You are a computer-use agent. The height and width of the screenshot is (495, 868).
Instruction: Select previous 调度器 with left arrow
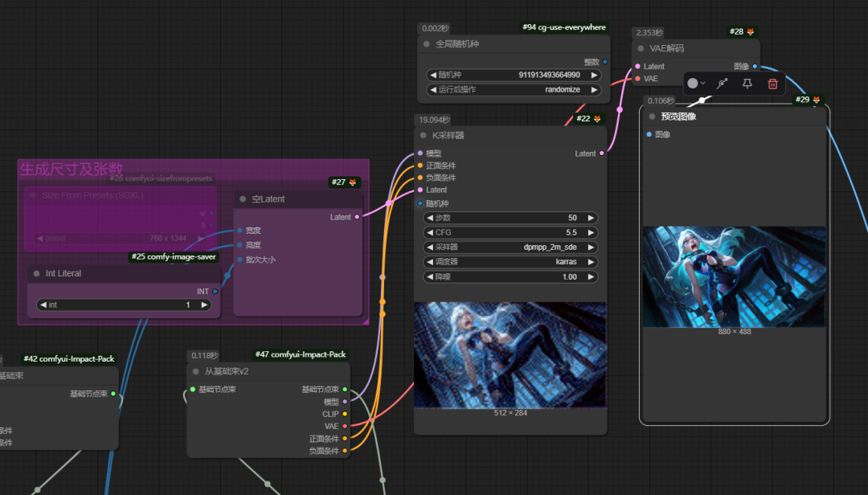(430, 262)
